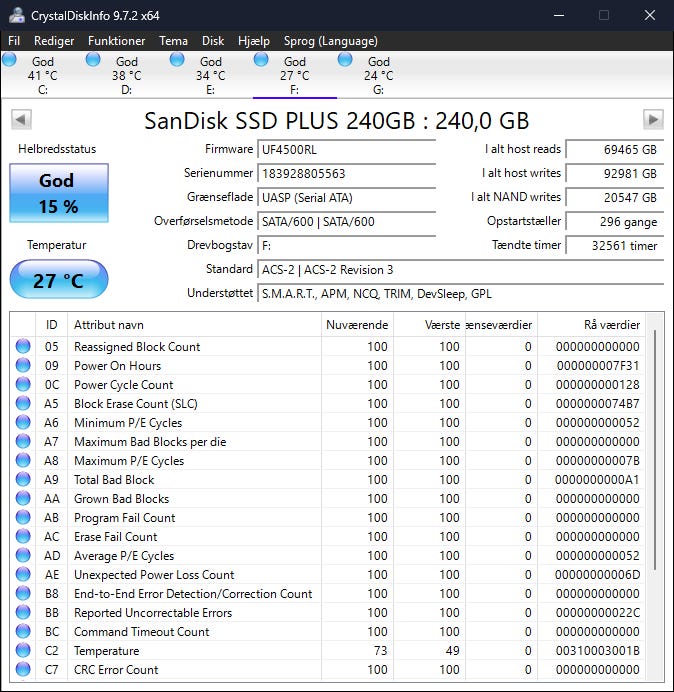The image size is (674, 692).
Task: Click status orb beside Temperature attribute row
Action: [23, 651]
